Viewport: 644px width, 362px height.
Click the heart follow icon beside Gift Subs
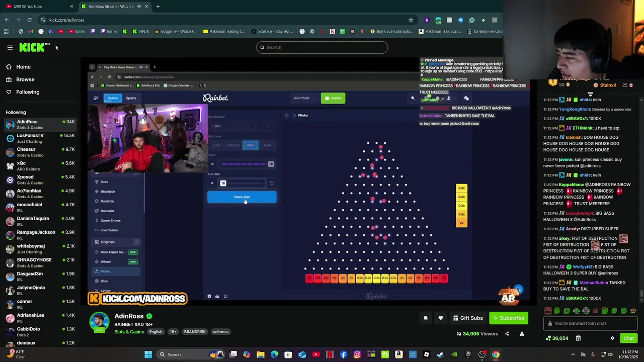click(441, 318)
